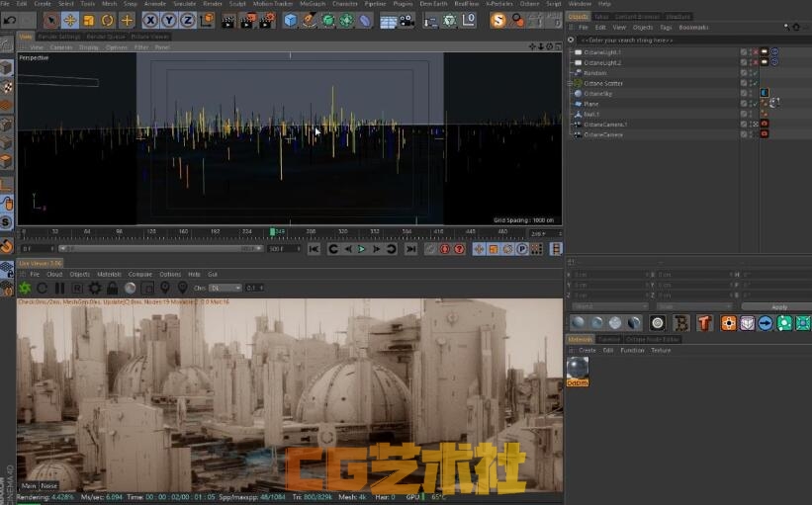Click Render View clapperboard icon
Screen dimensions: 812x505
click(x=227, y=21)
